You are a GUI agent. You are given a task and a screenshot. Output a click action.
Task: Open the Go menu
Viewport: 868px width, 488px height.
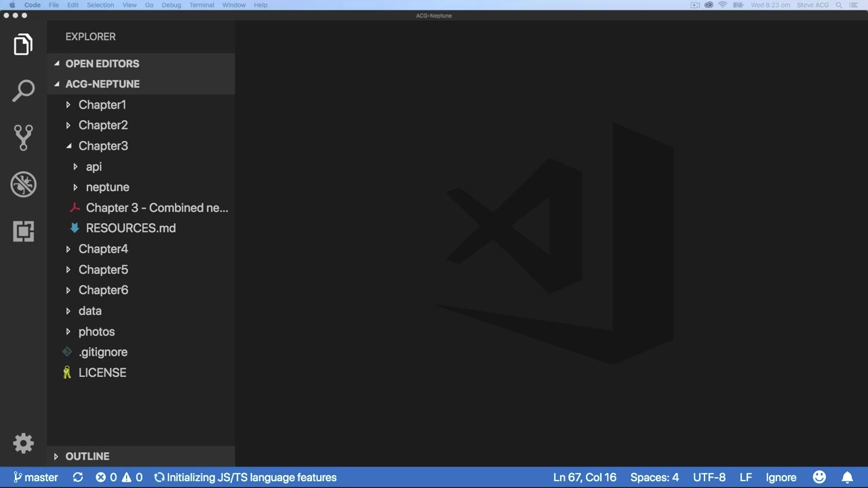tap(149, 5)
